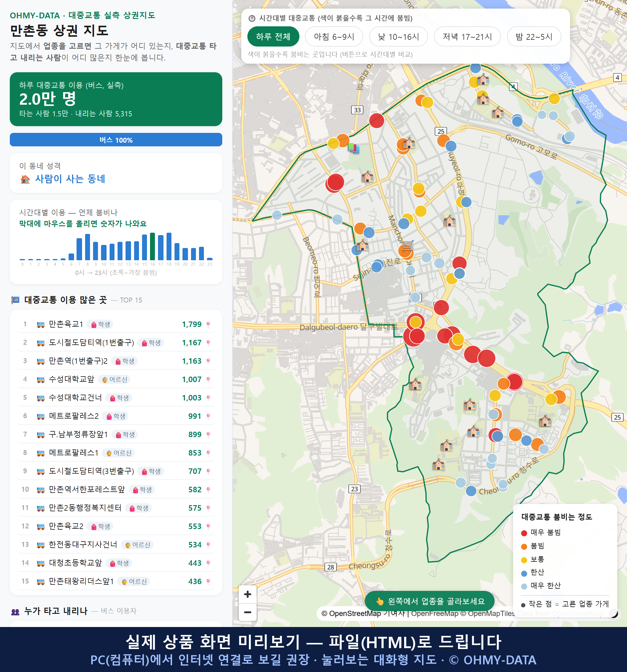Click bus icon in the 수성대학교앞 row
Image resolution: width=627 pixels, height=672 pixels.
click(40, 380)
